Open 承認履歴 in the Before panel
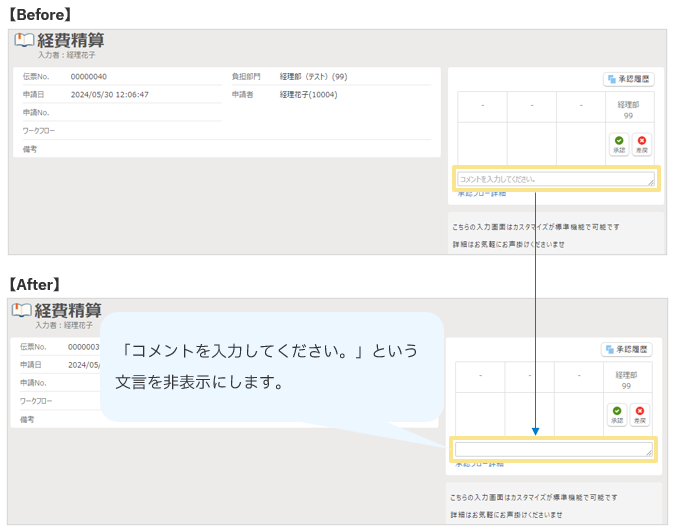Screen dimensions: 674x530 tap(628, 79)
